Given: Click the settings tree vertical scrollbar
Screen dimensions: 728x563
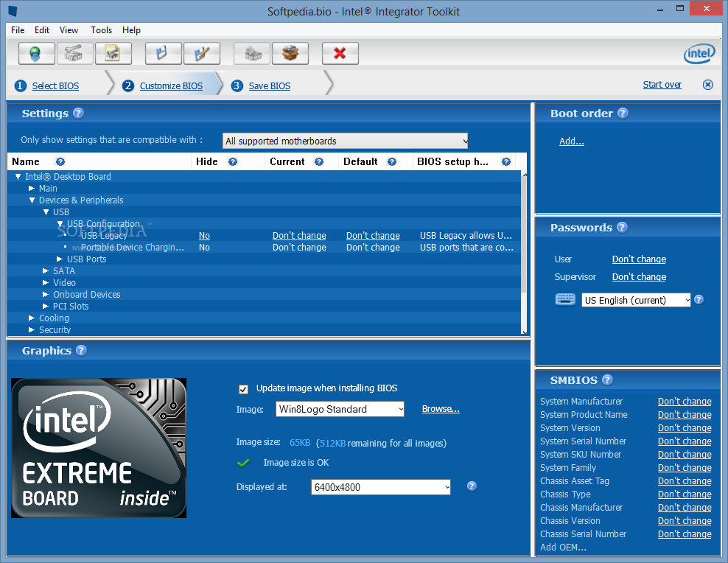Looking at the screenshot, I should click(524, 253).
